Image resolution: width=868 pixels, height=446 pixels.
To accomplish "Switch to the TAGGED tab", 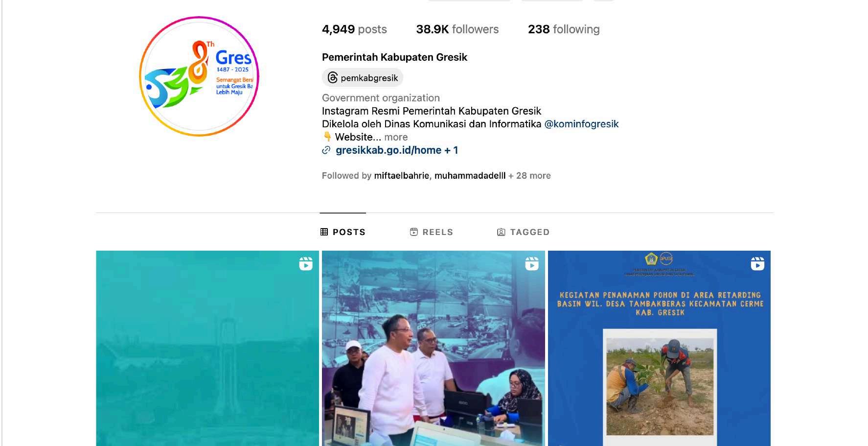I will (524, 232).
